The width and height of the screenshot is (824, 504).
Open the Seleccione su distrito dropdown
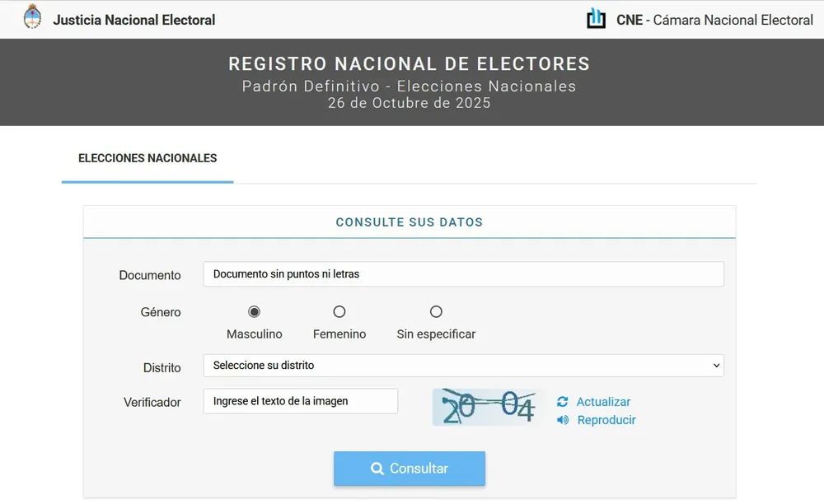coord(463,366)
